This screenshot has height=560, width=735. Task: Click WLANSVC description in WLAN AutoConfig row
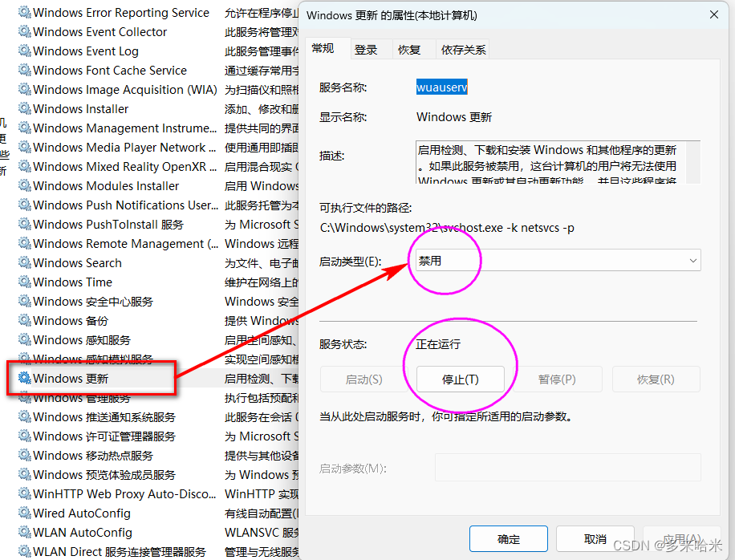pos(262,533)
